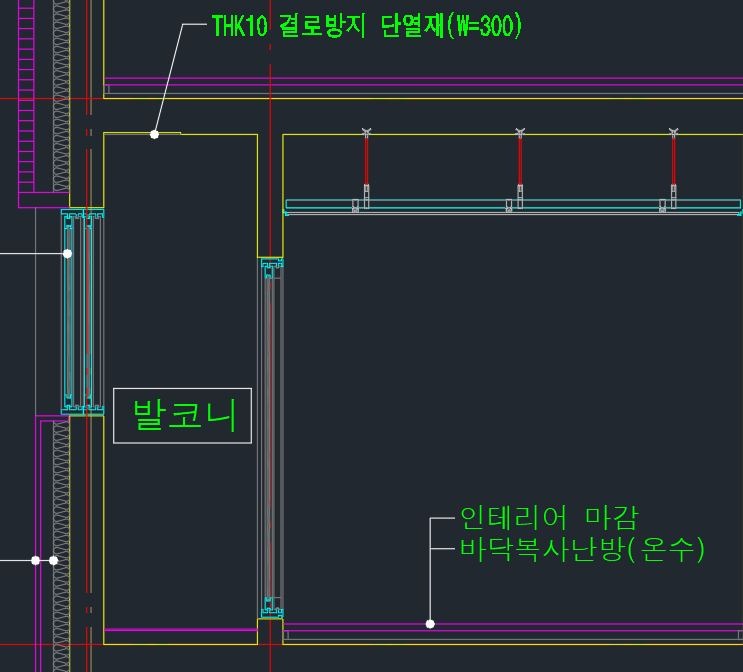Select the 바닥복사난방(온수) annotation text
The height and width of the screenshot is (672, 743).
[x=582, y=549]
